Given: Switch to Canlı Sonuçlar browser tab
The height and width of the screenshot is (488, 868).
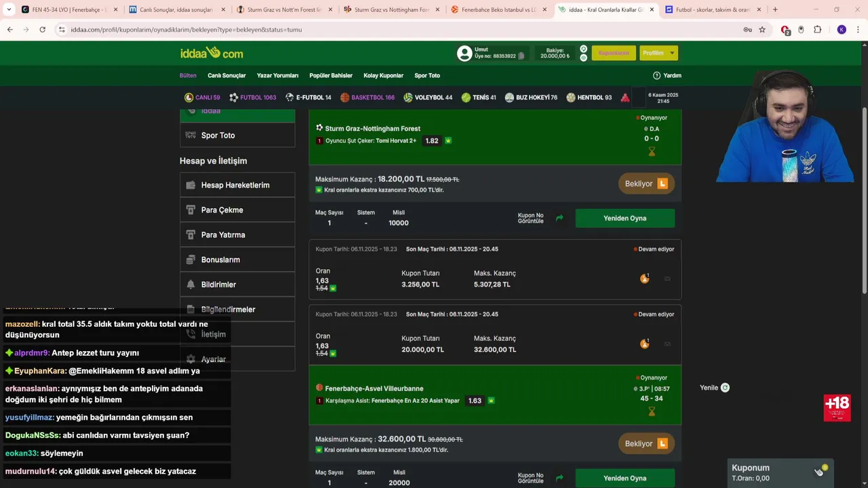Looking at the screenshot, I should [x=176, y=9].
